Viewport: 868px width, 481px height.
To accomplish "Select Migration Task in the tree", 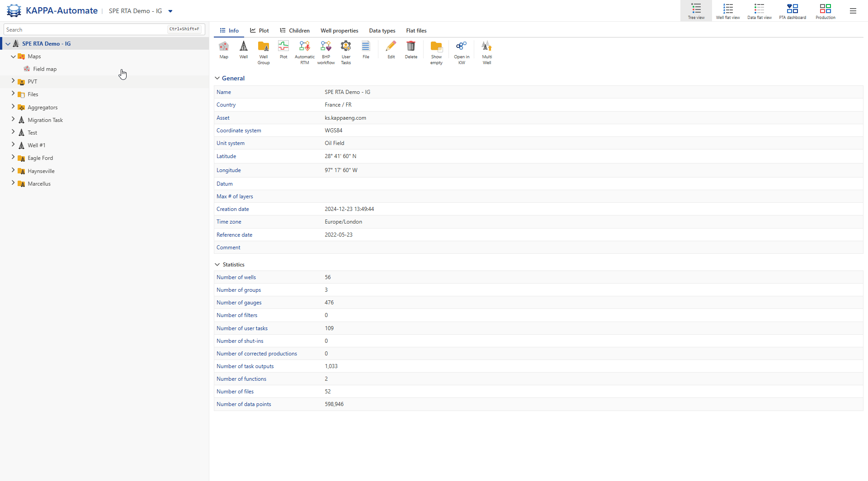I will 45,120.
